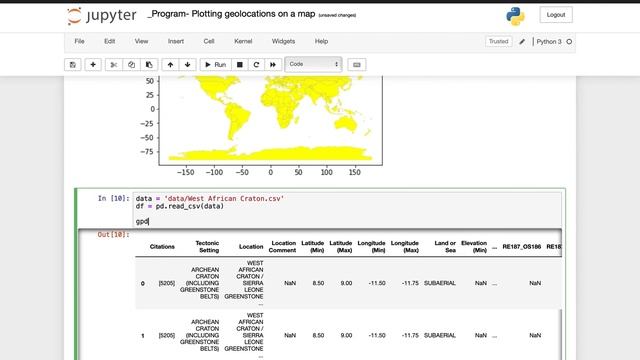Restart the kernel icon

(256, 64)
